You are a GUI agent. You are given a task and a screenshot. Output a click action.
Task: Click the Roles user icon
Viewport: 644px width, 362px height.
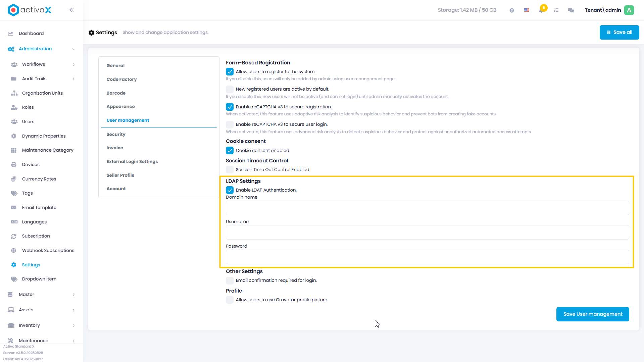click(x=14, y=107)
